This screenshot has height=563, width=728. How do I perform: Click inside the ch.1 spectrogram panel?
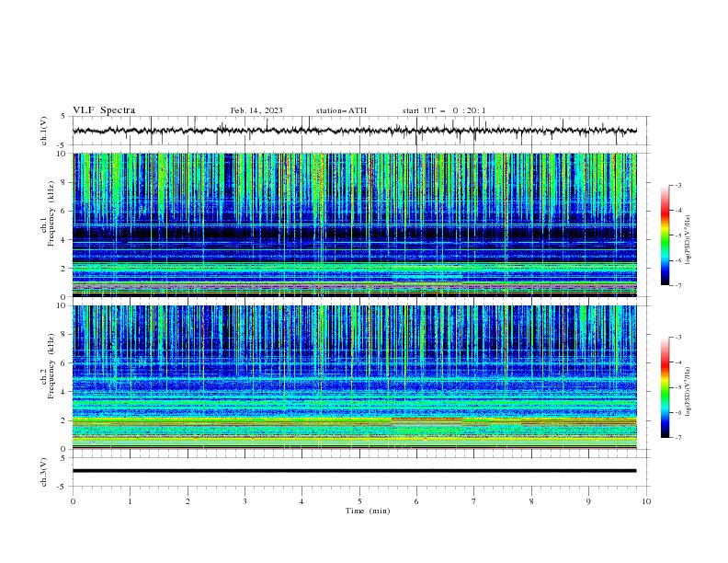pos(355,224)
